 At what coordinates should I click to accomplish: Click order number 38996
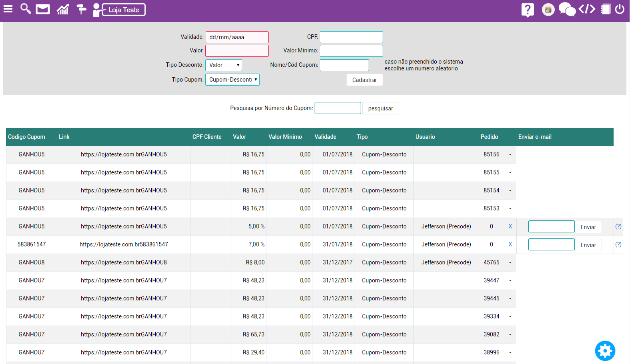pos(492,352)
